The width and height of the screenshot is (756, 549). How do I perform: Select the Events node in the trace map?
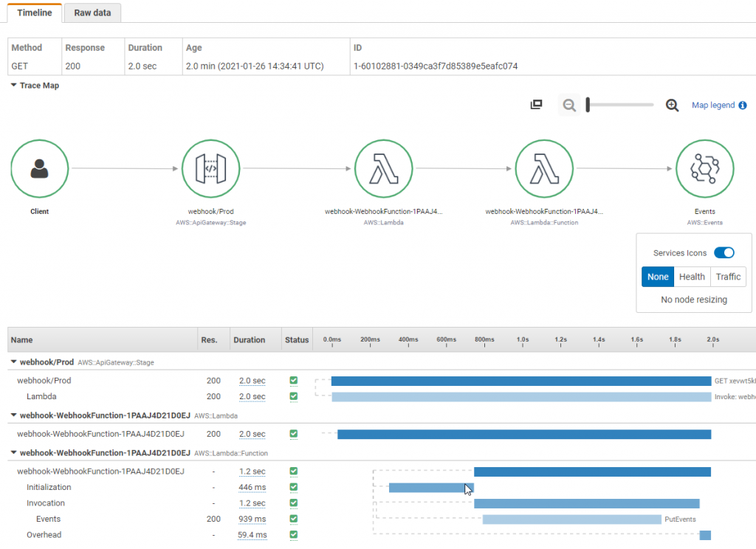pos(705,168)
